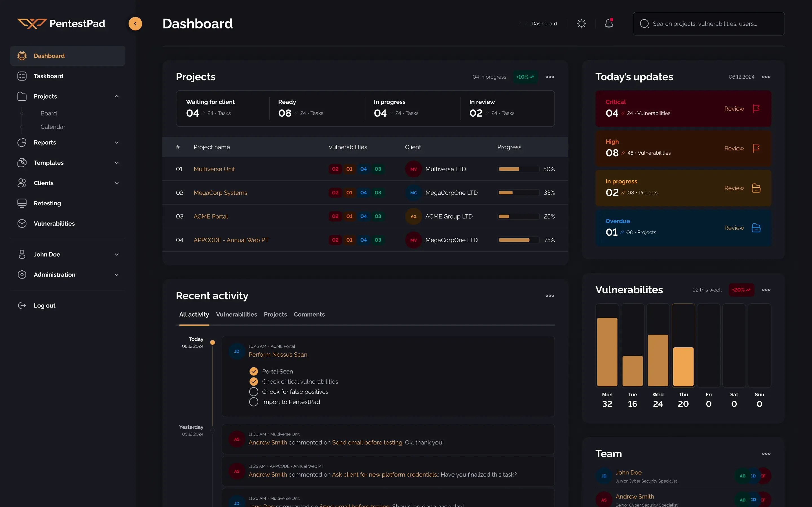
Task: Collapse the Projects menu in sidebar
Action: coord(116,96)
